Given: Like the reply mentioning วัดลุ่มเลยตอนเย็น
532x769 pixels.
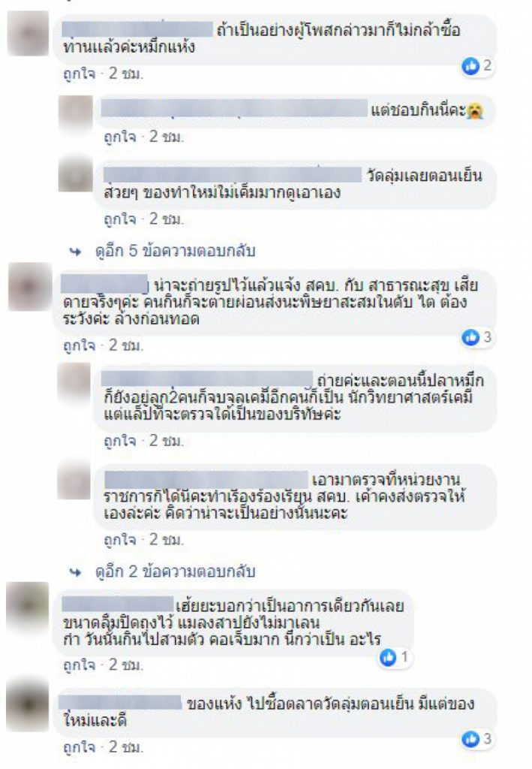Looking at the screenshot, I should tap(120, 219).
